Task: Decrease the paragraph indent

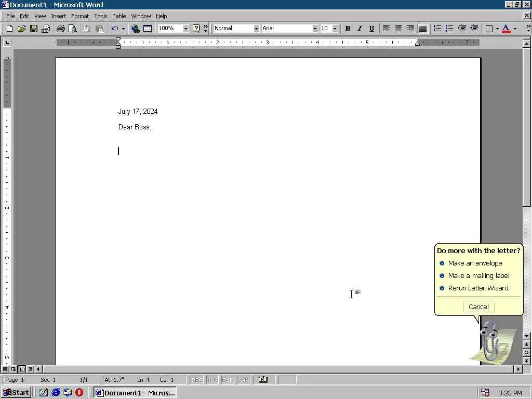Action: pyautogui.click(x=462, y=29)
